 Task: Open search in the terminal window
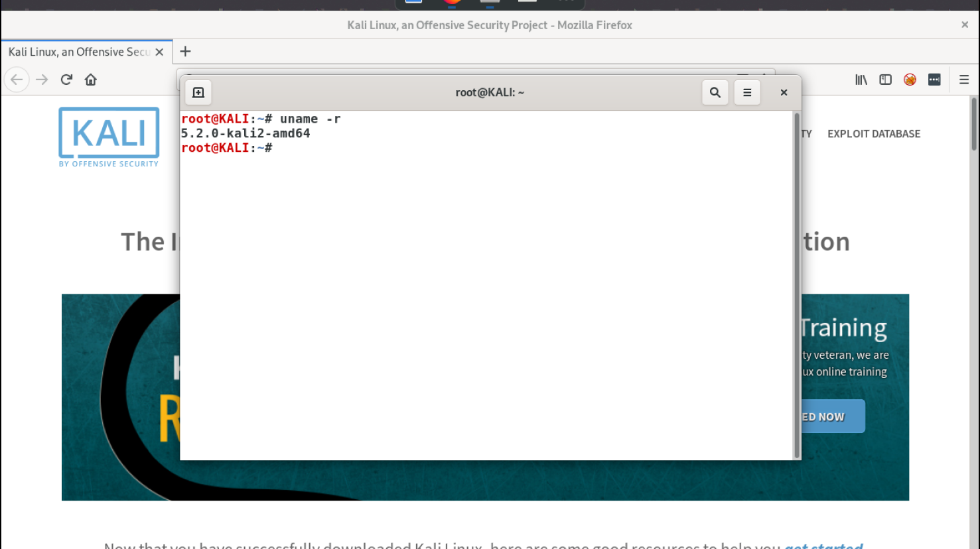point(715,93)
